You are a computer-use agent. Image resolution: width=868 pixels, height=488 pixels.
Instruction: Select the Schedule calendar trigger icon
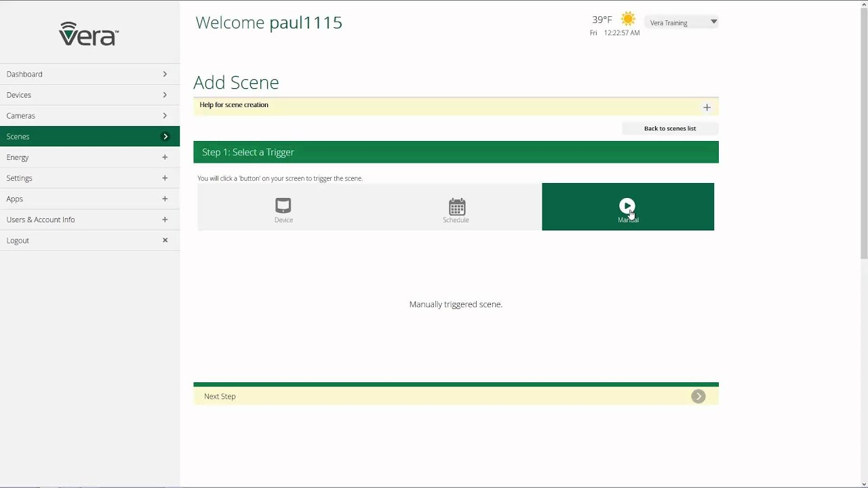pos(456,206)
